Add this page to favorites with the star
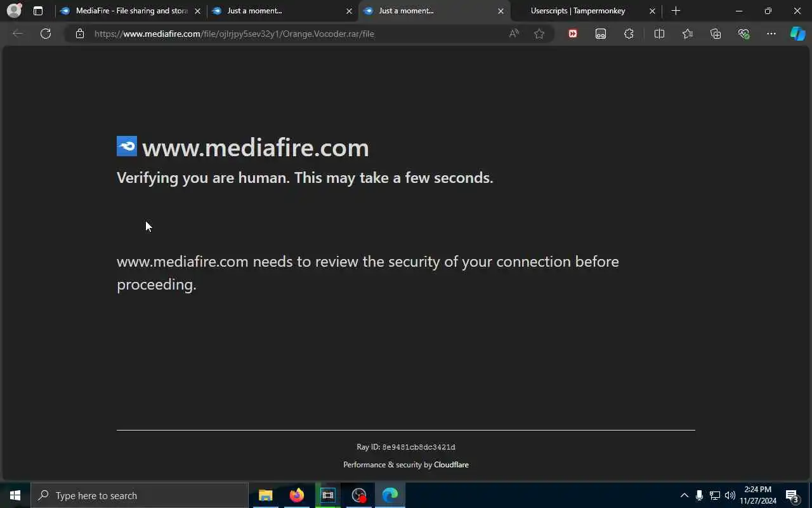 click(x=539, y=34)
